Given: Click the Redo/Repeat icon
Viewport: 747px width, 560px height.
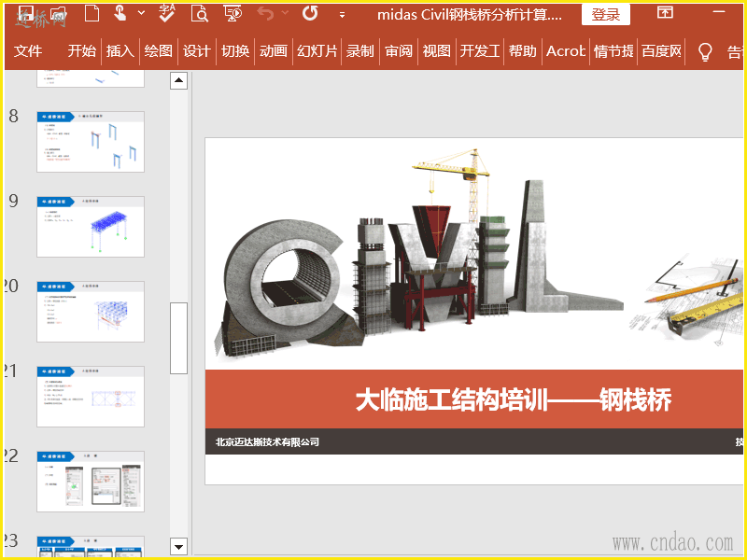Looking at the screenshot, I should click(310, 13).
